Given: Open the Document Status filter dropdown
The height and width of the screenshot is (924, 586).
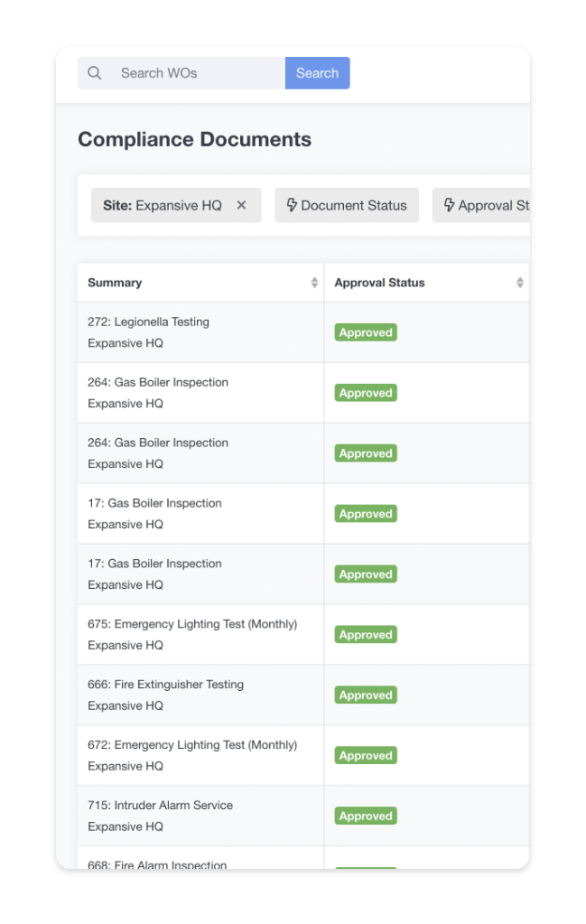Looking at the screenshot, I should [x=347, y=205].
